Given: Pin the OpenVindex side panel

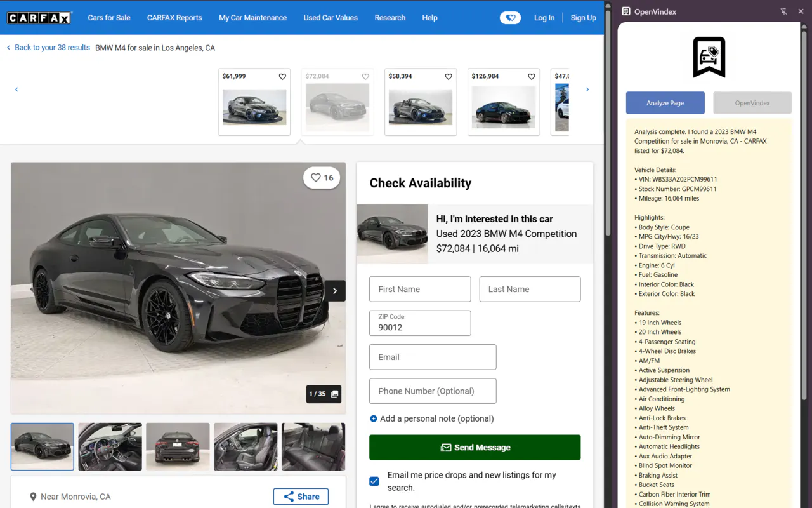Looking at the screenshot, I should (784, 11).
